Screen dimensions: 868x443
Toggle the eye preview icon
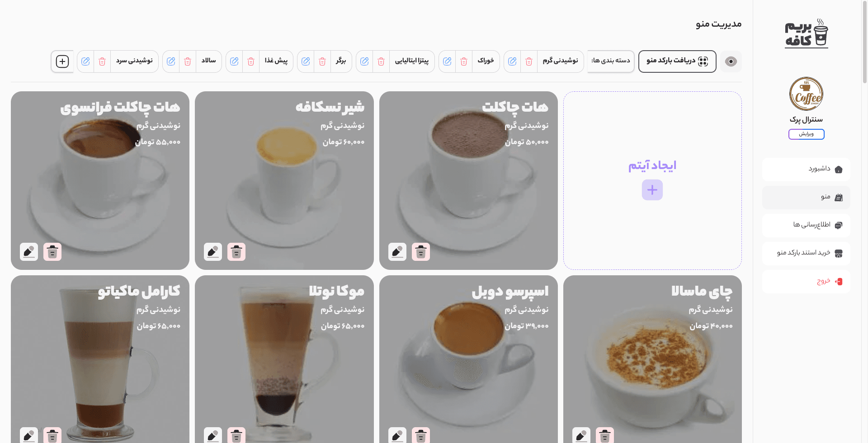731,61
